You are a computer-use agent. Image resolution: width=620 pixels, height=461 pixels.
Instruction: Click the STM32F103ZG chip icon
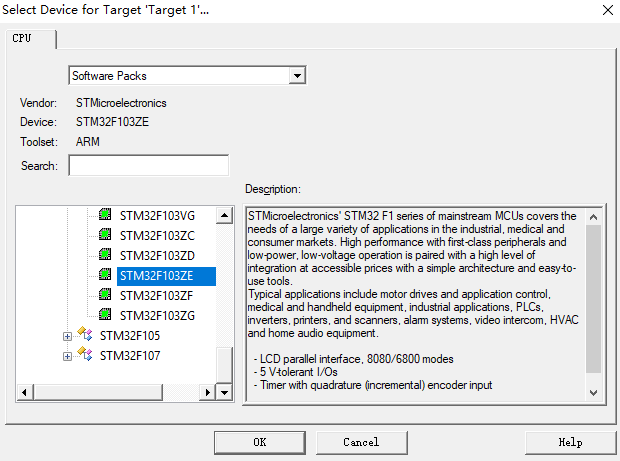tap(105, 314)
